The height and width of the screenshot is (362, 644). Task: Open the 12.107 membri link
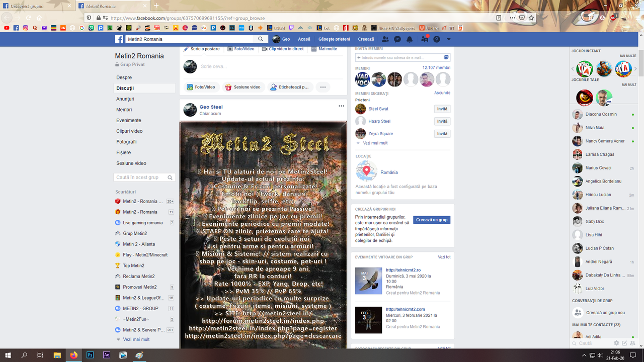[x=436, y=68]
